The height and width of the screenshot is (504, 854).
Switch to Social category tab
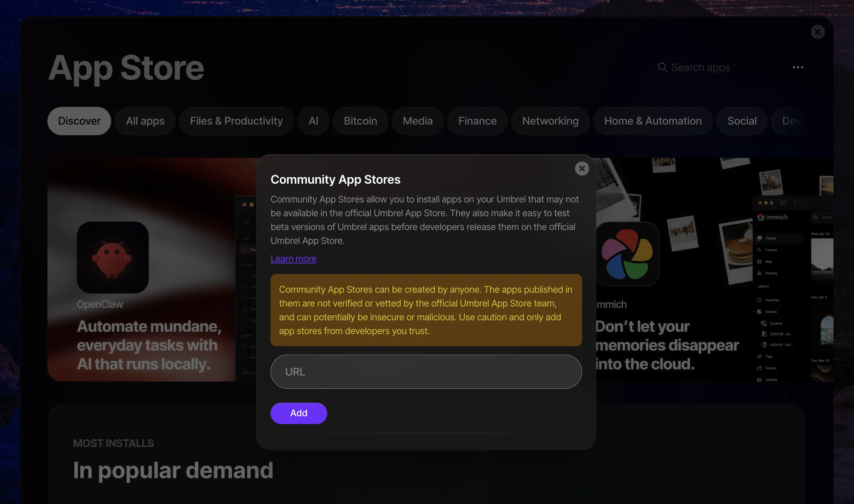[x=742, y=121]
